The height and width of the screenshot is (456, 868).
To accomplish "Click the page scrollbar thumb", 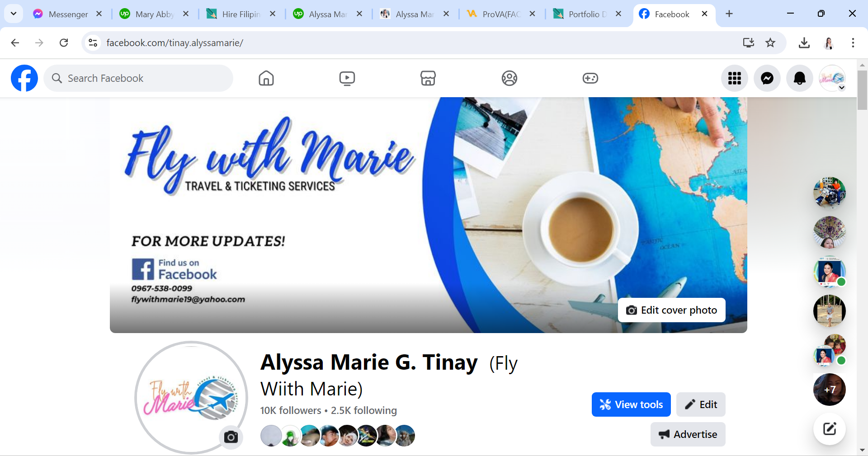I will tap(862, 89).
